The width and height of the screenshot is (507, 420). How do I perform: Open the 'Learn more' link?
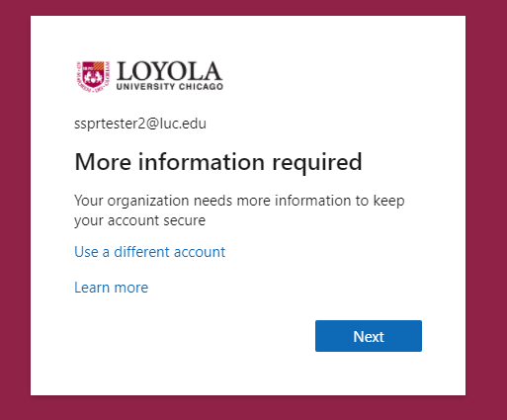pyautogui.click(x=112, y=288)
